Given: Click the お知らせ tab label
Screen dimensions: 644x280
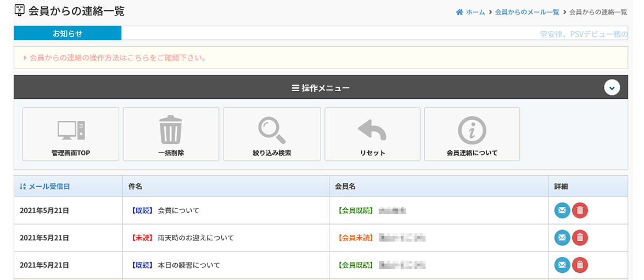Looking at the screenshot, I should 68,33.
